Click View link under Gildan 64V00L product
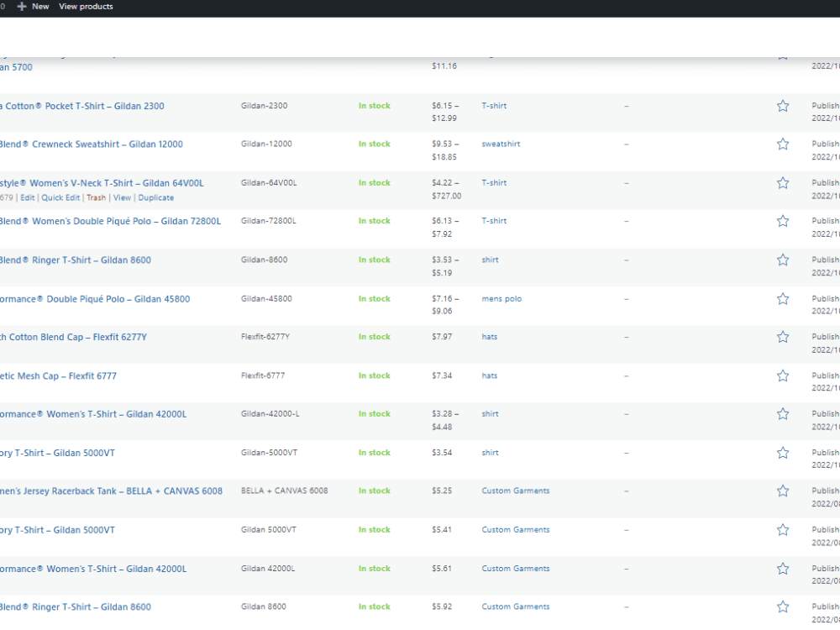The image size is (840, 630). coord(122,197)
